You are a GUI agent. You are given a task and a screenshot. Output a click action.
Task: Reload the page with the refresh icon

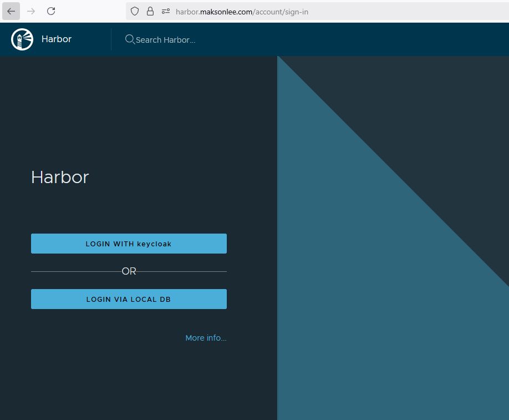(x=51, y=11)
